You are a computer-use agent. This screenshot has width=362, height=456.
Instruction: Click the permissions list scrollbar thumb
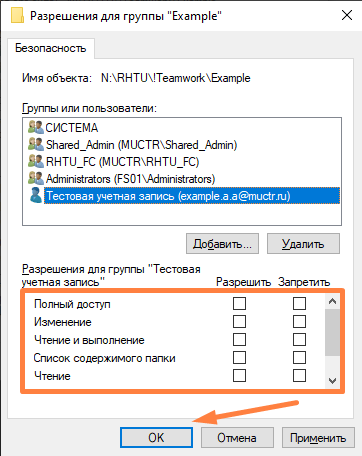pos(332,332)
